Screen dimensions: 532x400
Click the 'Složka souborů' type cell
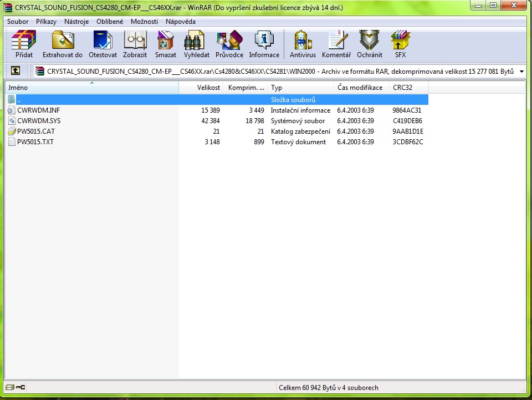[293, 99]
